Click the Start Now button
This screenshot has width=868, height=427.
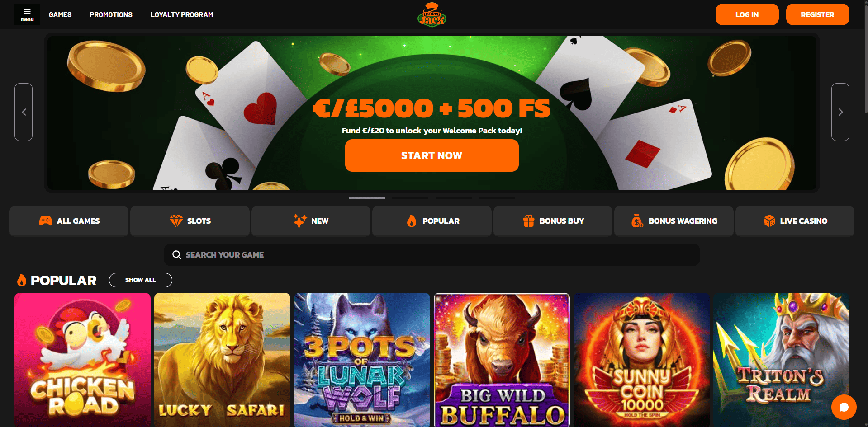click(432, 155)
